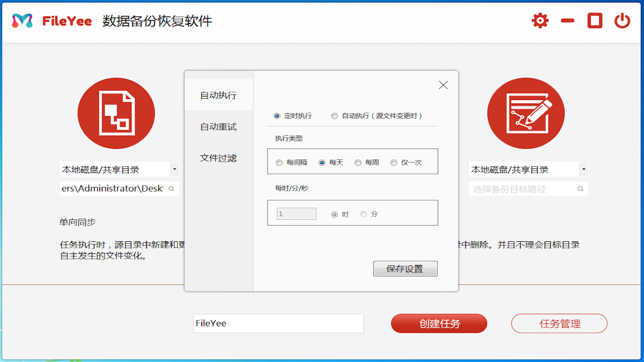The height and width of the screenshot is (362, 644).
Task: Select the 每周 execution type
Action: pyautogui.click(x=358, y=162)
